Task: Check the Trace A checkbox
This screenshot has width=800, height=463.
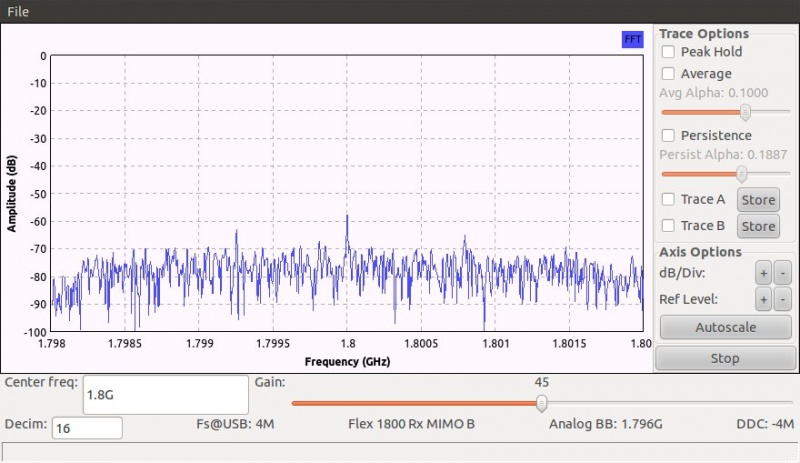Action: 668,200
